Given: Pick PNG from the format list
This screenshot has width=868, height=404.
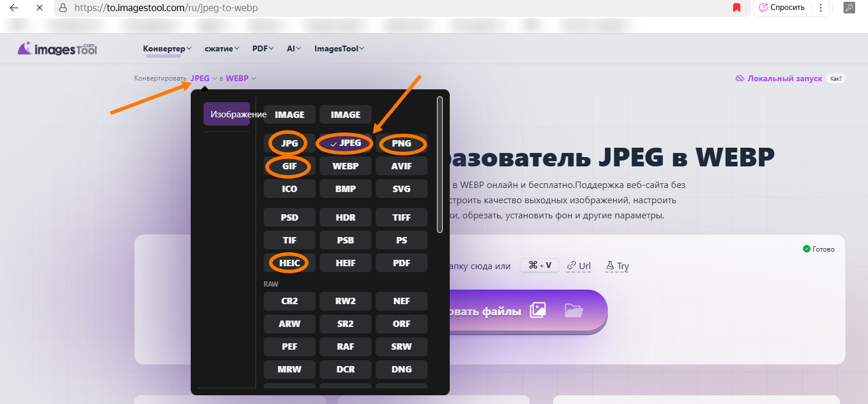Looking at the screenshot, I should point(402,143).
